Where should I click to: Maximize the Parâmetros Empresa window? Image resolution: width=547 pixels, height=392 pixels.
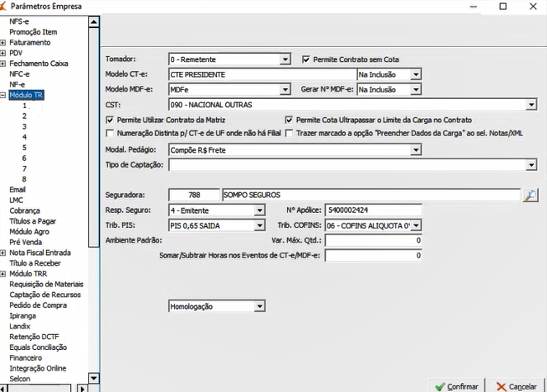(x=502, y=7)
